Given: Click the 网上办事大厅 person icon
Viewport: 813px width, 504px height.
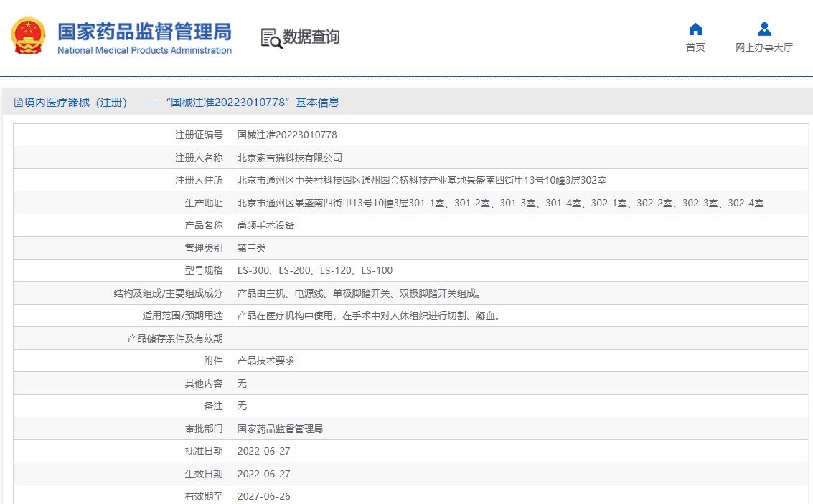Looking at the screenshot, I should (764, 29).
